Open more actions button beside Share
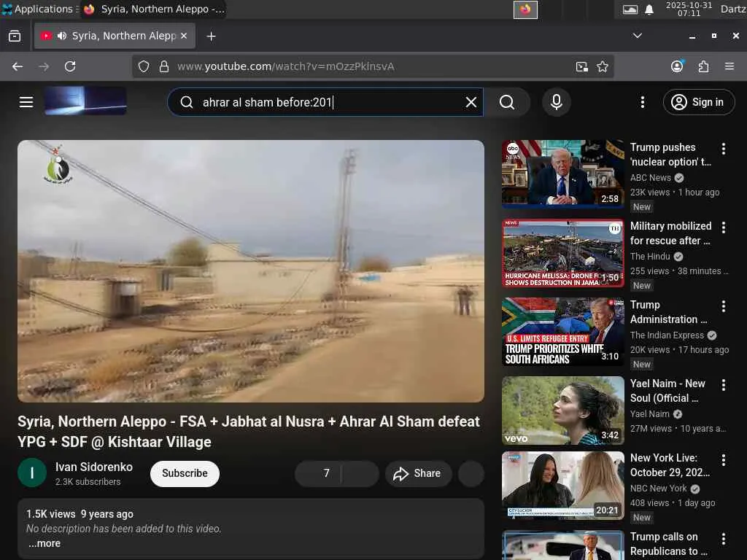This screenshot has width=747, height=560. 471,473
